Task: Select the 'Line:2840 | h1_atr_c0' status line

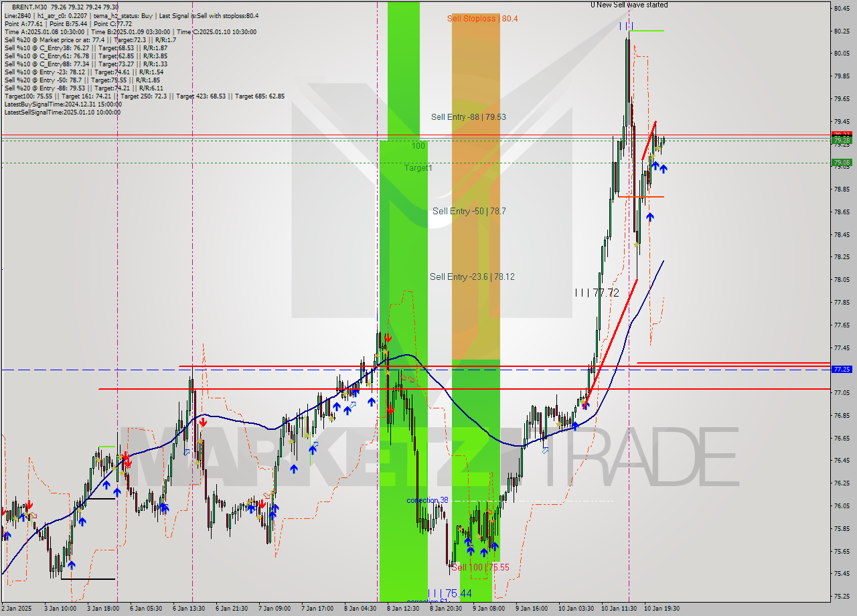Action: point(131,15)
